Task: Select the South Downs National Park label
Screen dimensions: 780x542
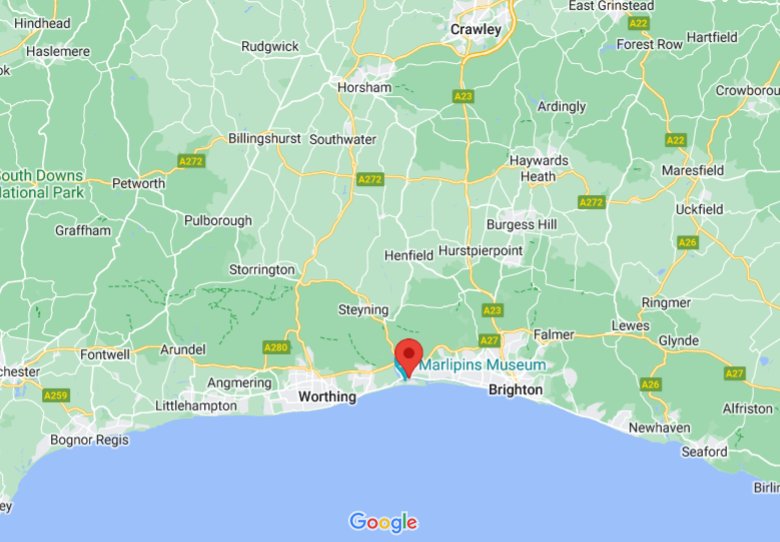Action: pyautogui.click(x=42, y=184)
